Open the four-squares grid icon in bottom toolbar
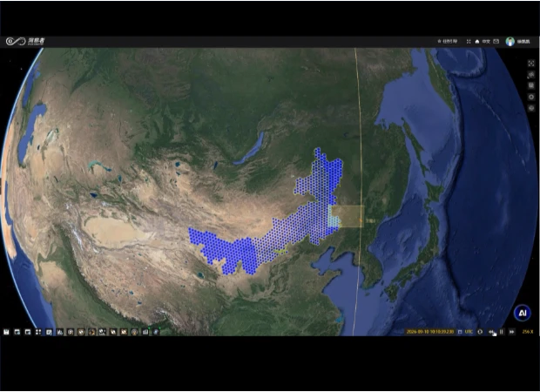Viewport: 540px width, 392px height. tap(38, 332)
